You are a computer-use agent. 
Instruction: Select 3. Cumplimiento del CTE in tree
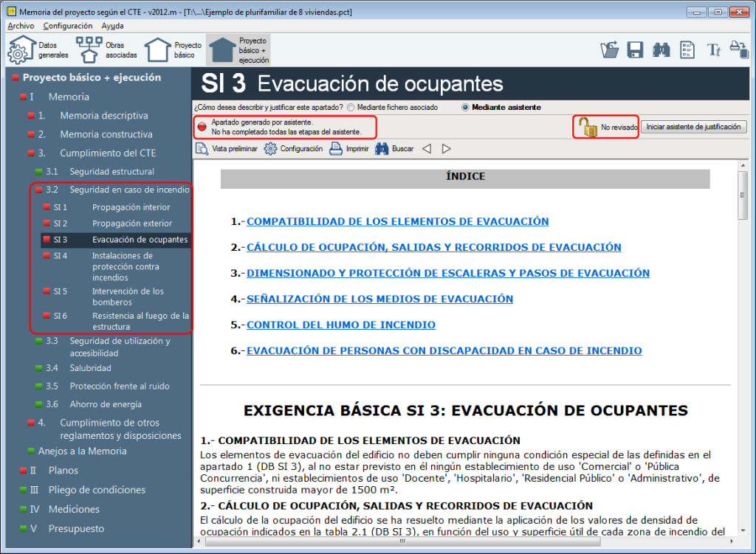108,153
